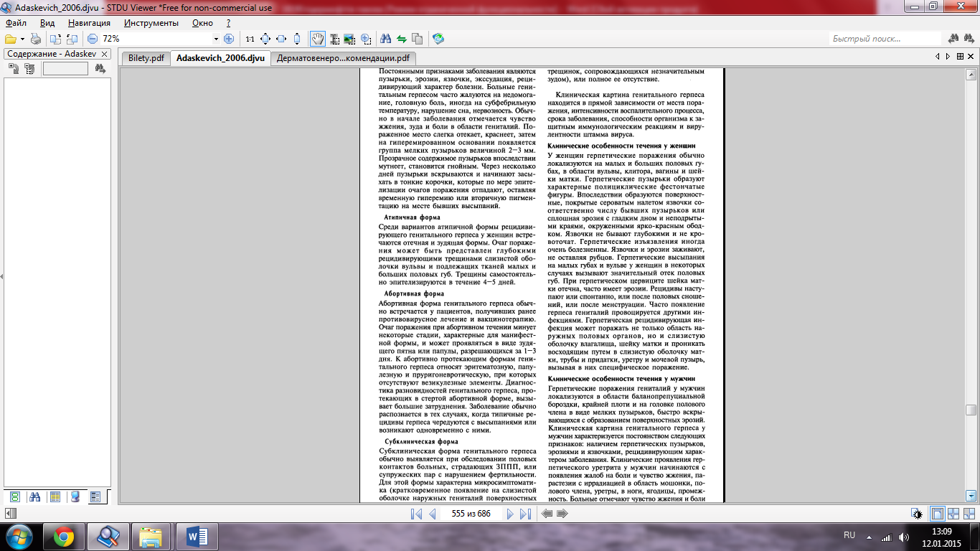Open Google Chrome from taskbar
Viewport: 980px width, 551px height.
click(x=64, y=537)
